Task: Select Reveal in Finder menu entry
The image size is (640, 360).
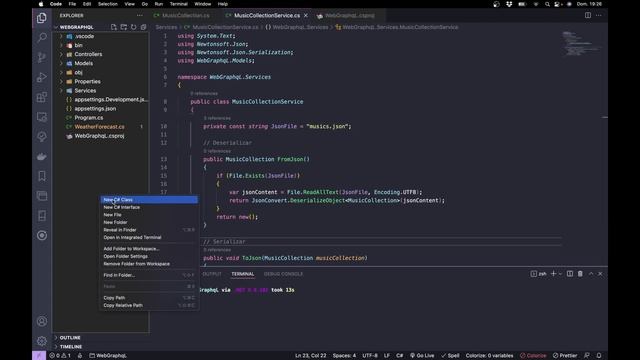Action: [x=149, y=230]
